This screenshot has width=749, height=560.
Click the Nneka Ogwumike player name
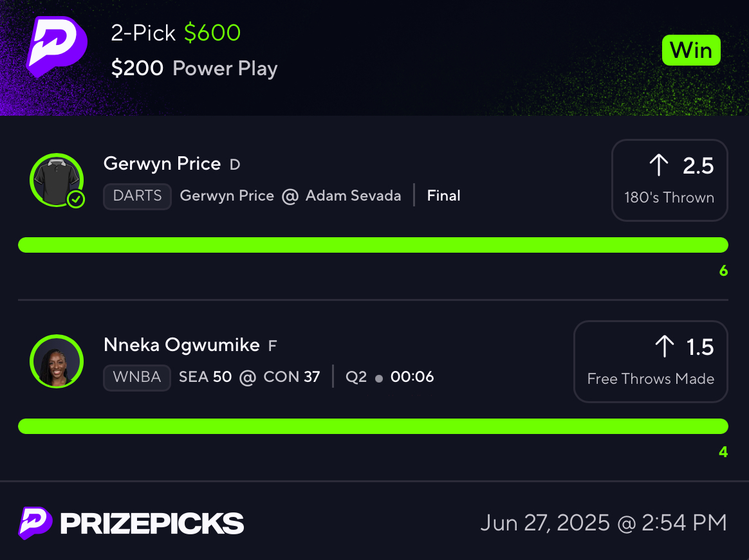[181, 345]
